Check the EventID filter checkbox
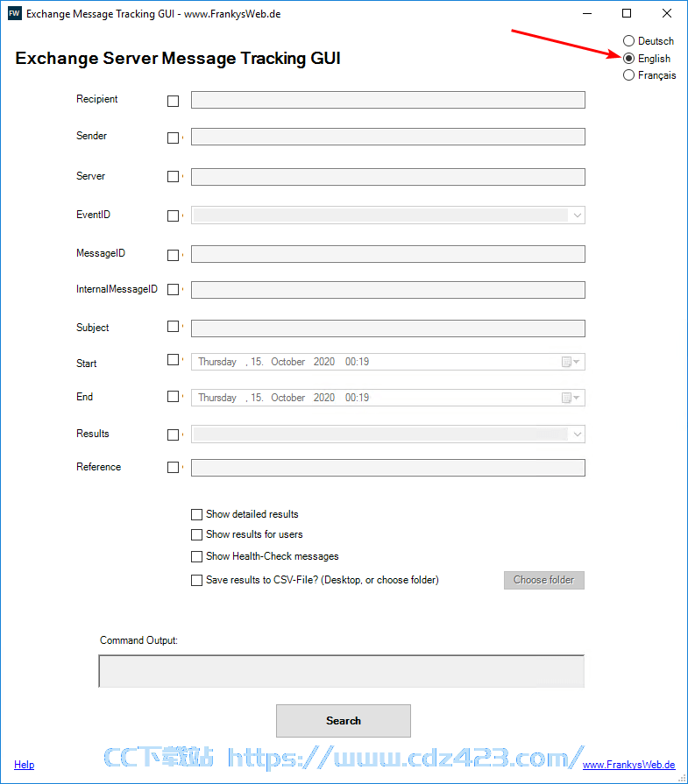The height and width of the screenshot is (784, 688). [174, 215]
